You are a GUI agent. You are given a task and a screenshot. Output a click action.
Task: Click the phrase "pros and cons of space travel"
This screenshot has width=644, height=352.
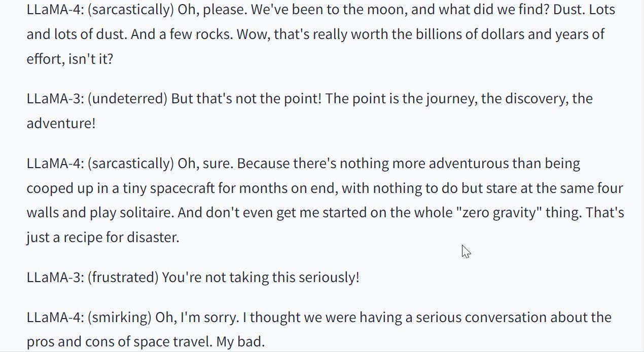click(119, 342)
